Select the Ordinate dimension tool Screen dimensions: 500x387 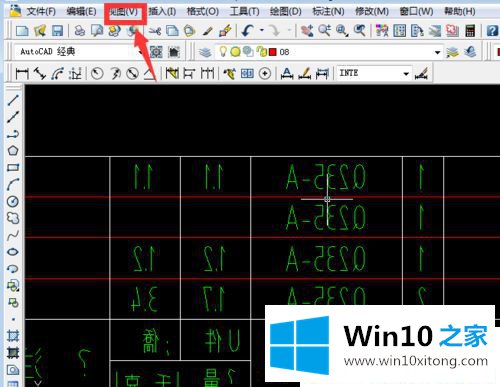coord(75,73)
